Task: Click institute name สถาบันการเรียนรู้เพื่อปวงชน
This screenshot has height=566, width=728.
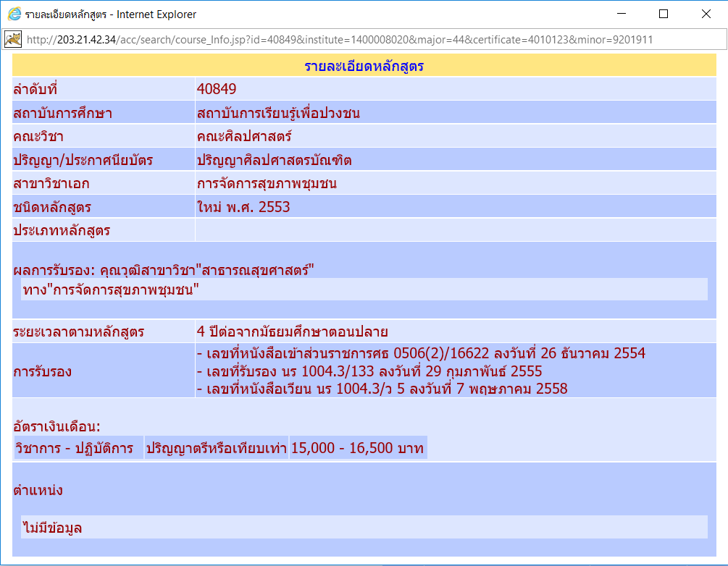Action: [278, 114]
